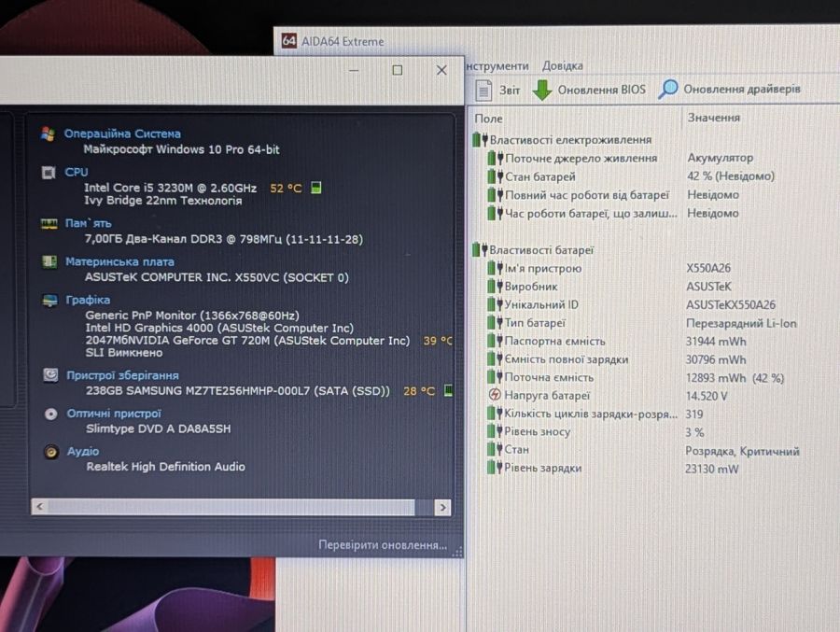Click icon beside Повний час роботи від батареї
The image size is (840, 632).
[x=496, y=194]
